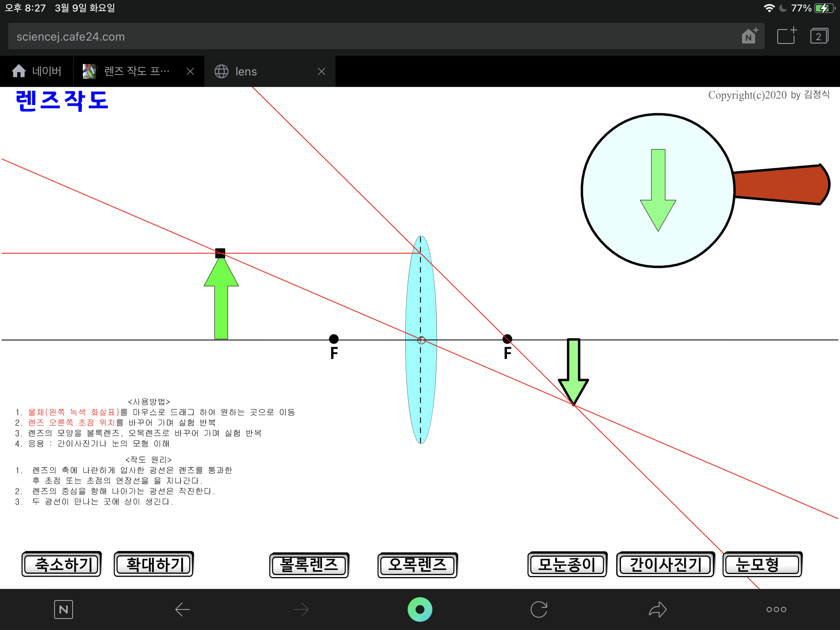This screenshot has height=630, width=840.
Task: Click the 축소하기 button
Action: pos(62,564)
